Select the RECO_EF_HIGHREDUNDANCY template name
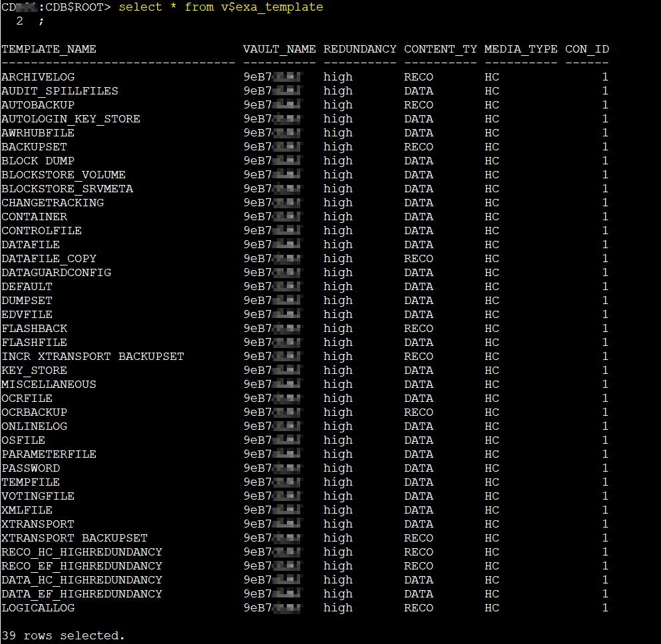The width and height of the screenshot is (661, 644). [82, 566]
